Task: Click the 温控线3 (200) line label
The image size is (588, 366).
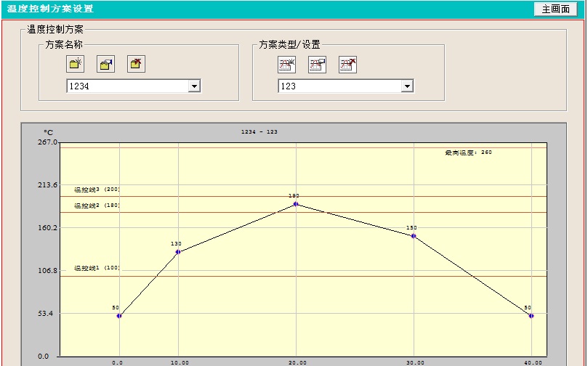Action: pos(97,190)
